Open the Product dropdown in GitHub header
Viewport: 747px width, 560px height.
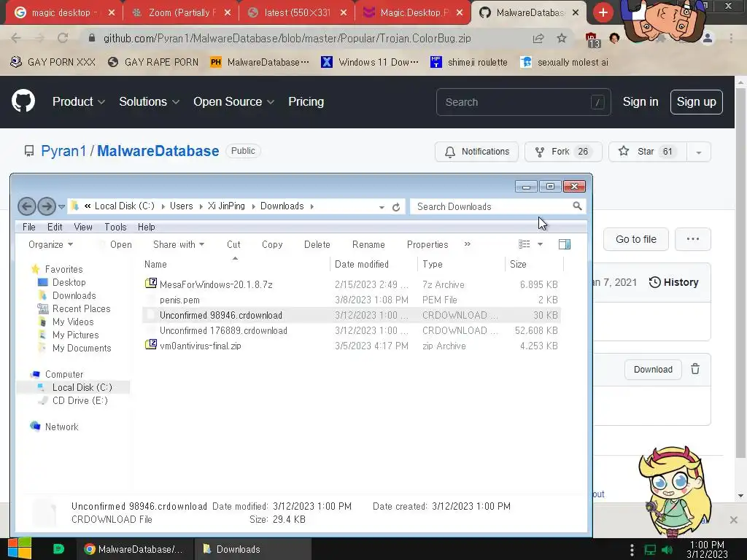(x=79, y=101)
